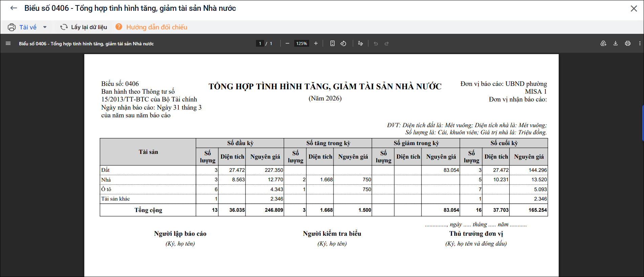The width and height of the screenshot is (644, 277).
Task: Click Lấy lại dữ liệu refresh button
Action: click(x=84, y=27)
